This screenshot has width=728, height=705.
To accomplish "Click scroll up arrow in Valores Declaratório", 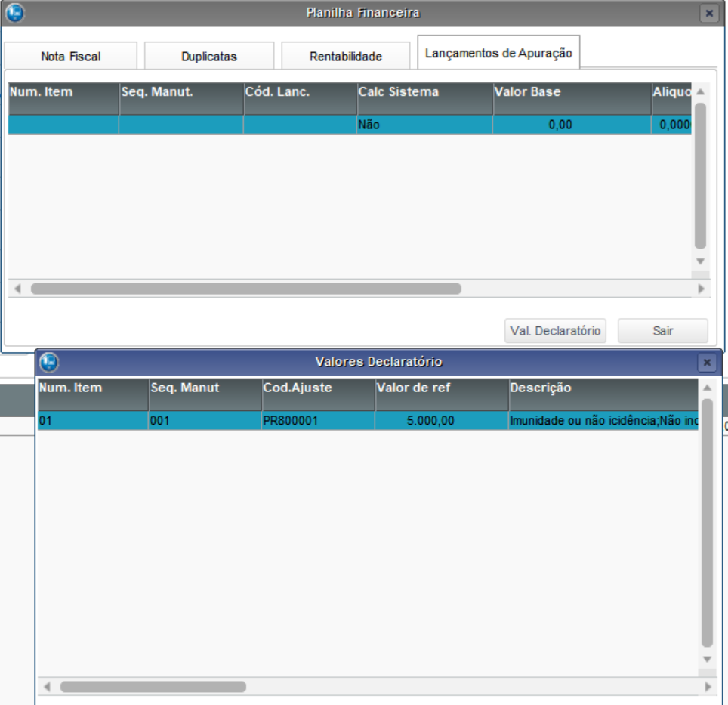I will pos(707,388).
